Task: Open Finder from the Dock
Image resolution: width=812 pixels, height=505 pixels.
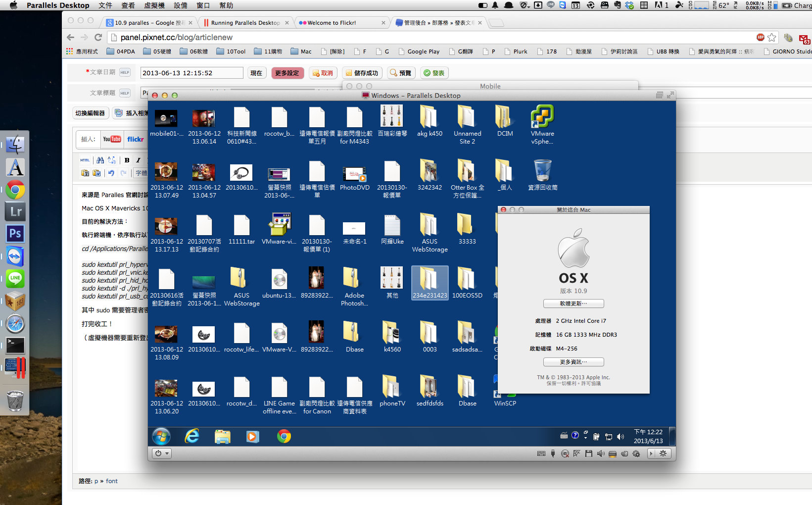Action: (x=15, y=145)
